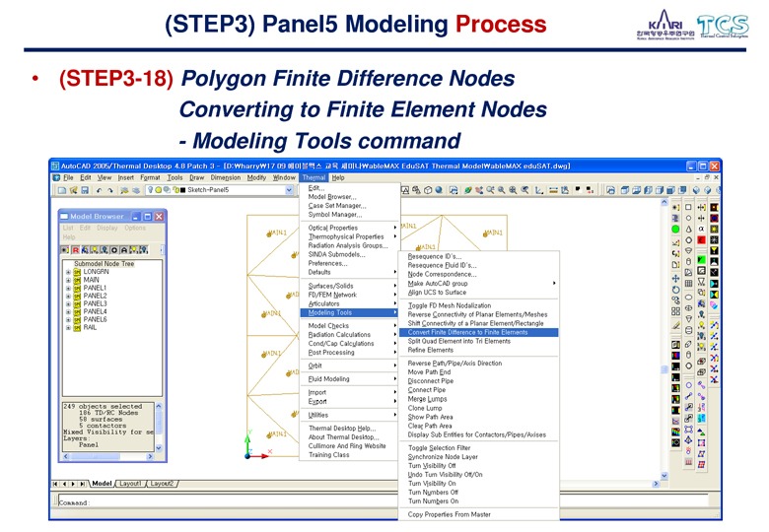
Task: Click the black O icon in Model Browser toolbar
Action: click(x=114, y=250)
